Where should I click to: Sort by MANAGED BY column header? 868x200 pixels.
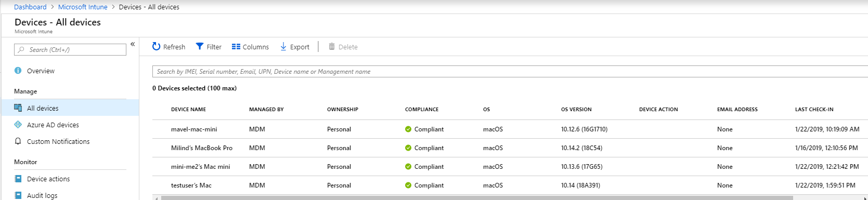pyautogui.click(x=266, y=110)
